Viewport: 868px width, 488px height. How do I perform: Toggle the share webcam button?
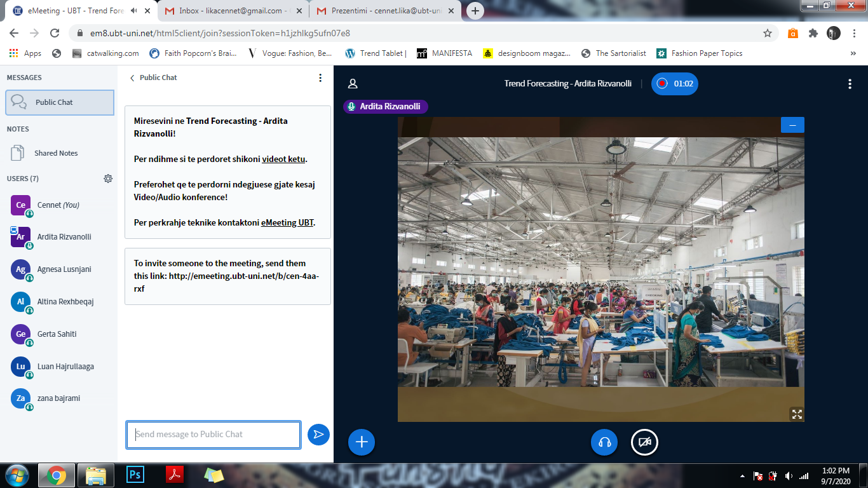[x=644, y=442]
